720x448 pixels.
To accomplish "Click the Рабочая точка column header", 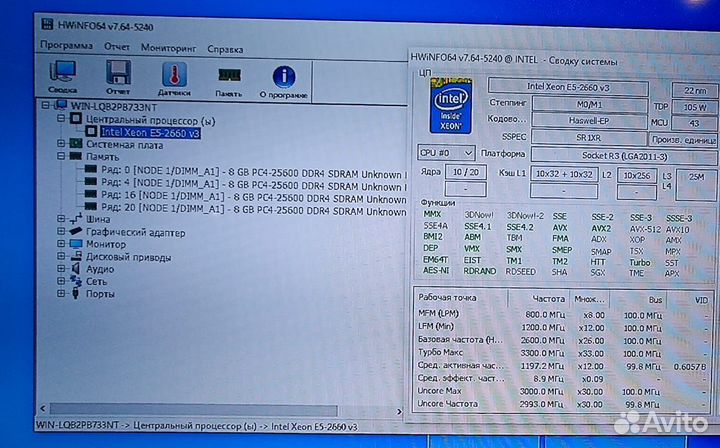I will (x=461, y=297).
